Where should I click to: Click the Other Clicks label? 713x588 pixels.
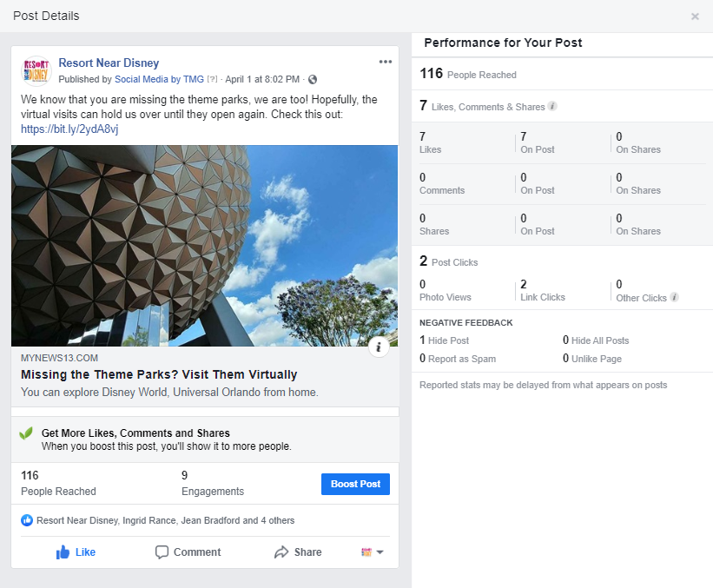pos(641,298)
